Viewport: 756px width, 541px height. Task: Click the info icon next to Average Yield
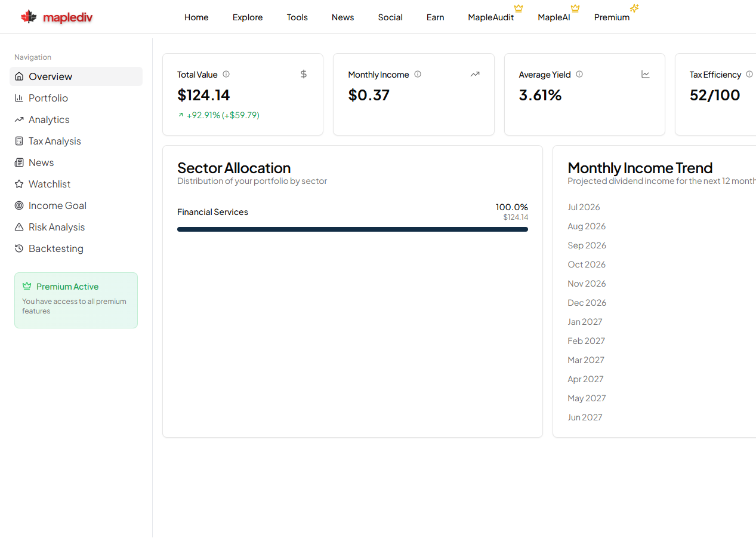click(x=579, y=74)
